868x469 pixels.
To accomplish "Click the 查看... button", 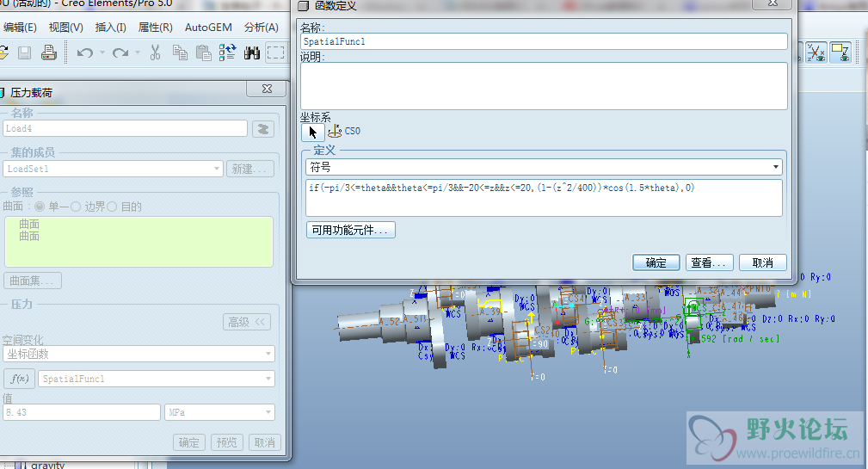I will pos(710,262).
